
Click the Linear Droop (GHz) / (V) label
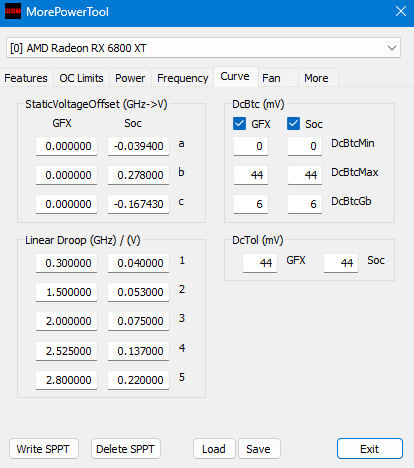tap(83, 240)
